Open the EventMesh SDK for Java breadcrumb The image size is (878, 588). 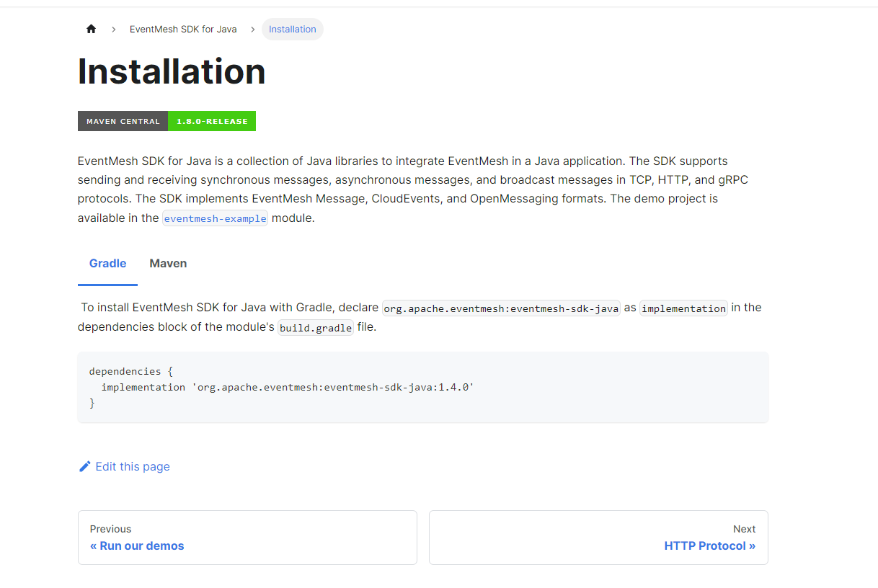[x=183, y=30]
